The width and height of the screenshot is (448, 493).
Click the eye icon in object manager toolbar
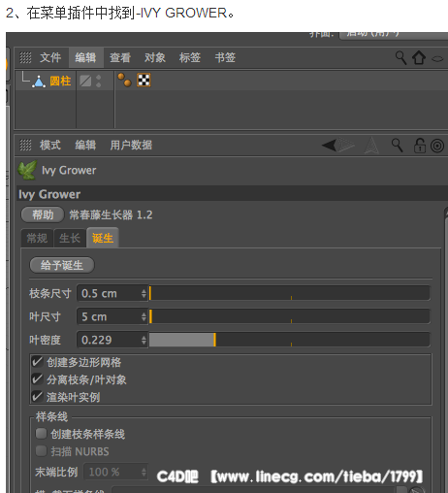(437, 59)
